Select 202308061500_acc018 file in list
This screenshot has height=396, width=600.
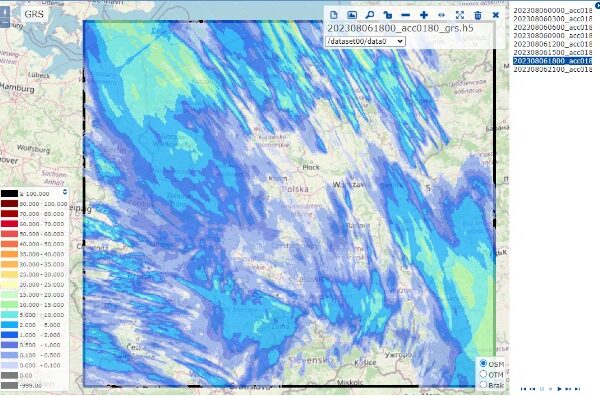[x=553, y=52]
